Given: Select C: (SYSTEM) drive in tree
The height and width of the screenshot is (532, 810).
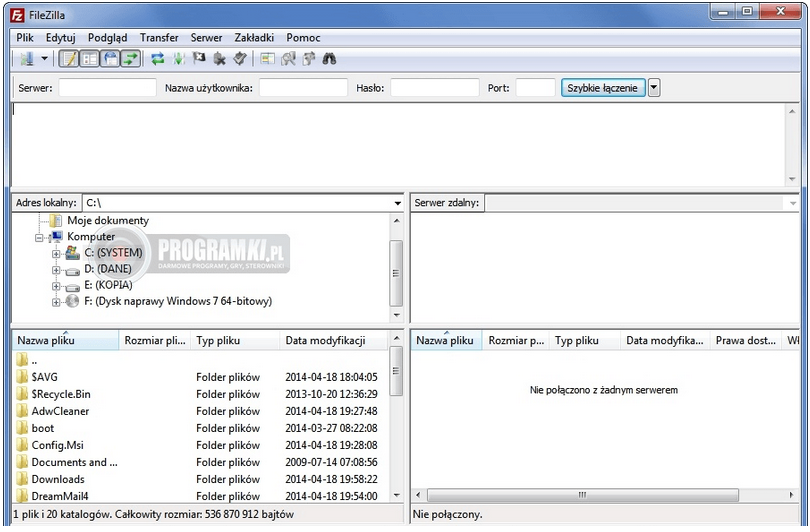Looking at the screenshot, I should click(x=113, y=253).
